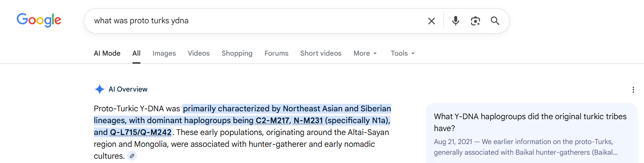The image size is (644, 163).
Task: Click the N-M231 underlined term
Action: point(308,120)
